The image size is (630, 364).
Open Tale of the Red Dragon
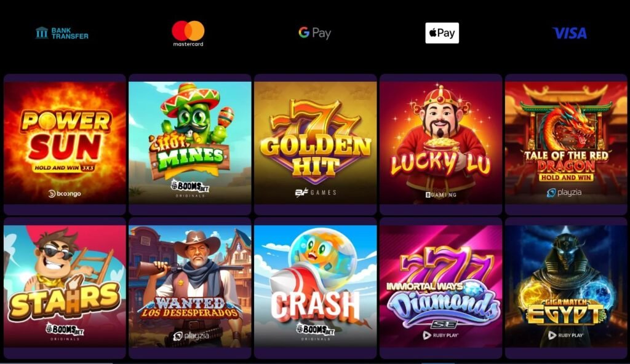(566, 143)
